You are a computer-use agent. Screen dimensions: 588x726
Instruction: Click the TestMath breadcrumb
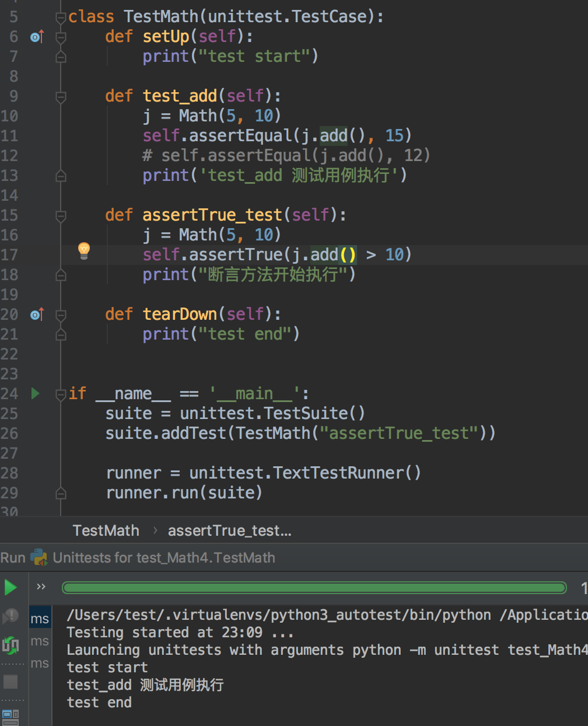coord(106,530)
